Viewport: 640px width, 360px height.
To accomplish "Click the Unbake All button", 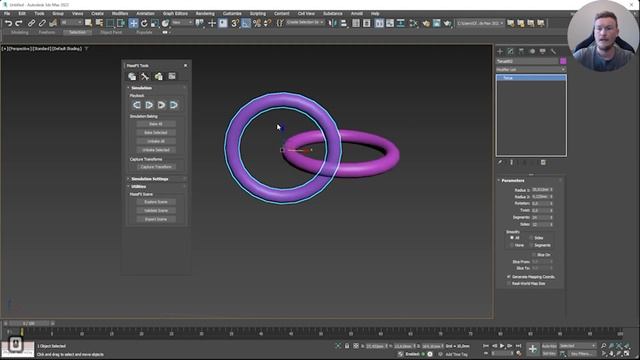I will pos(156,141).
